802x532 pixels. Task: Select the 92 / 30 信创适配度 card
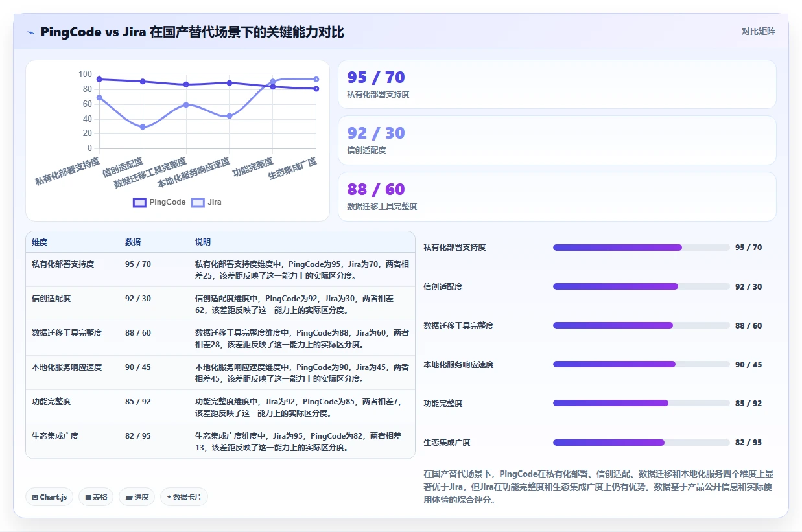(x=557, y=140)
